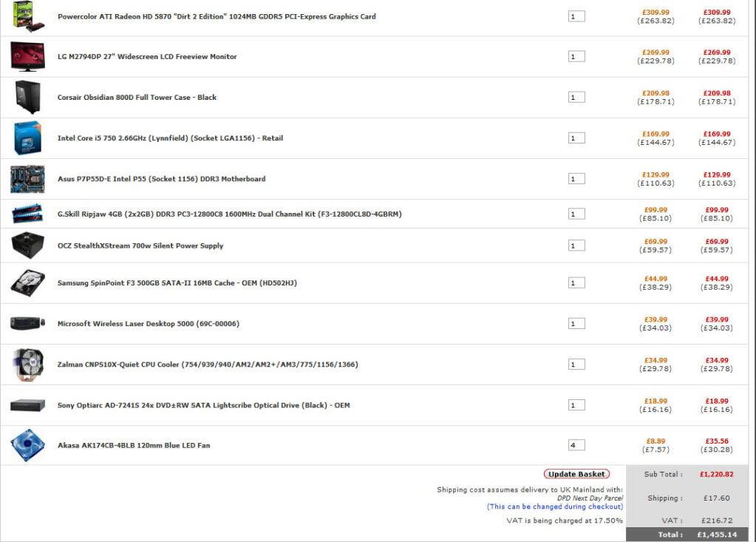Follow the Samsung SpinPoint F3 500GB link
Viewport: 756px width, 542px height.
pos(177,283)
